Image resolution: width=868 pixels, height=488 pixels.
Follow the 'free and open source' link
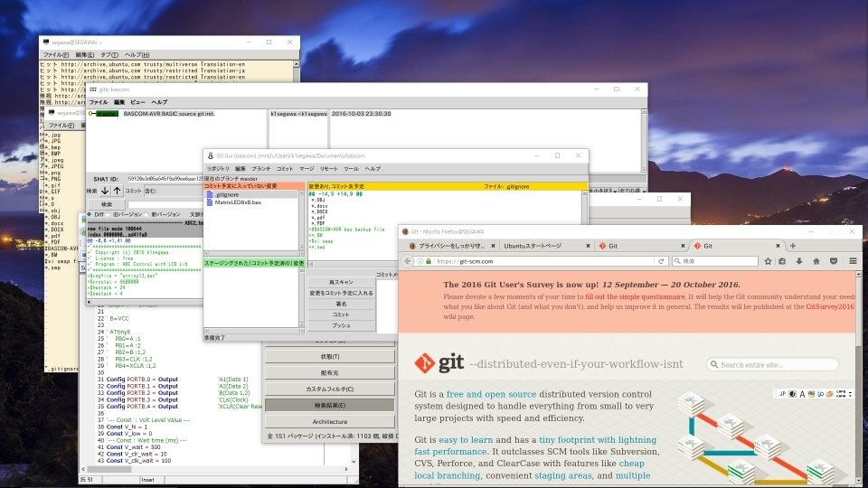tap(492, 395)
